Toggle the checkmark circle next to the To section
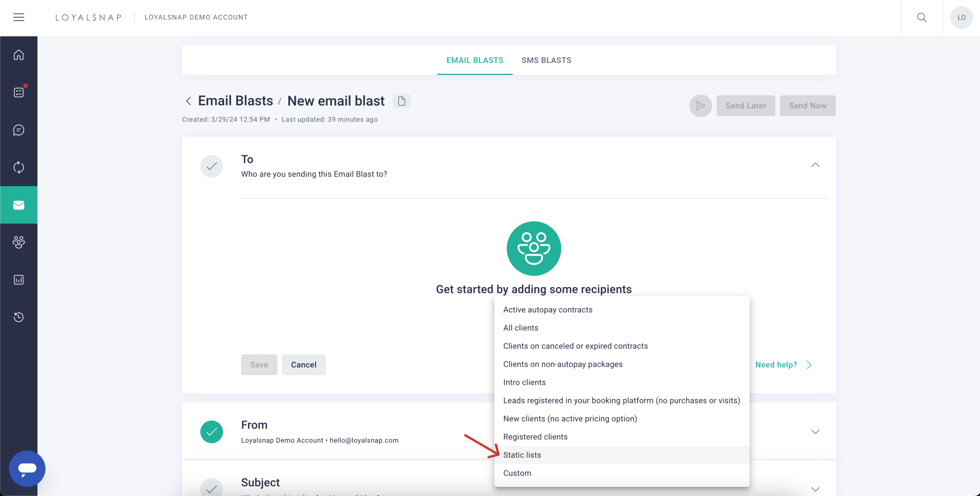This screenshot has height=496, width=980. tap(211, 166)
